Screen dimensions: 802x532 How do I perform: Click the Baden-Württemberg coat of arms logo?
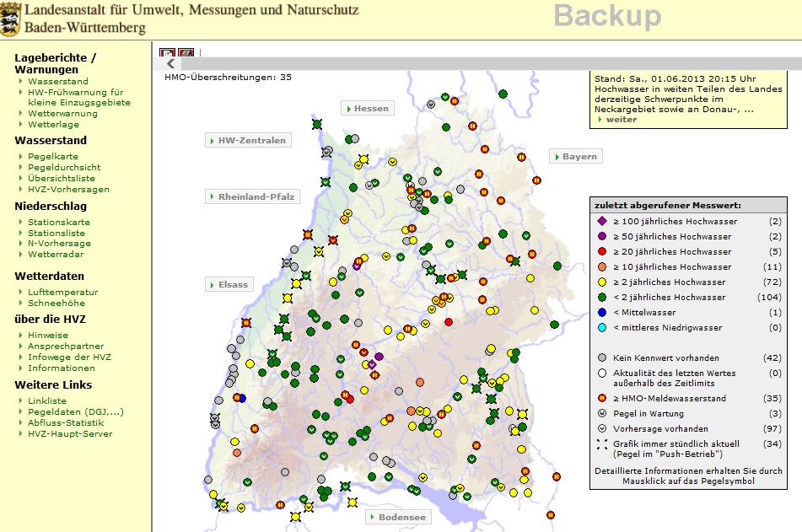pyautogui.click(x=11, y=19)
